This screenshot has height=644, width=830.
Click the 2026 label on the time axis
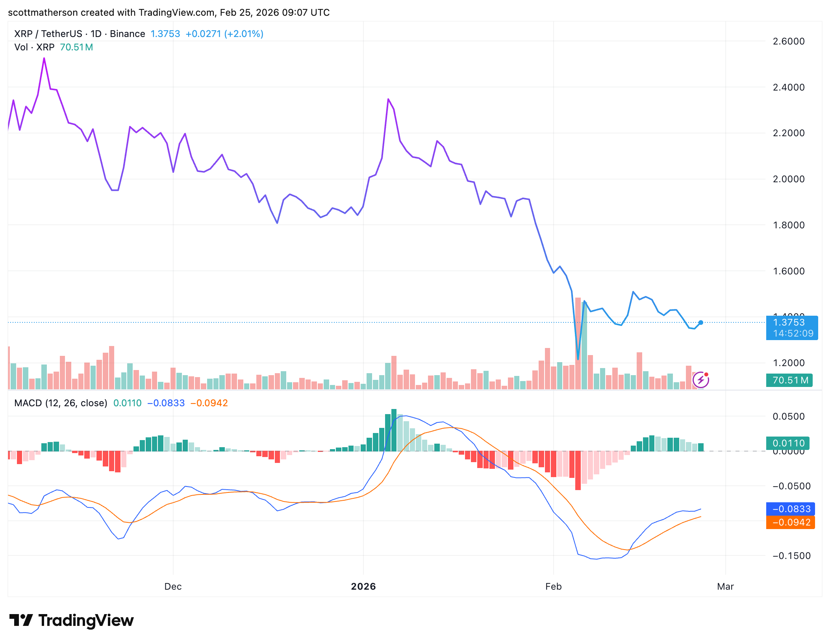(363, 586)
